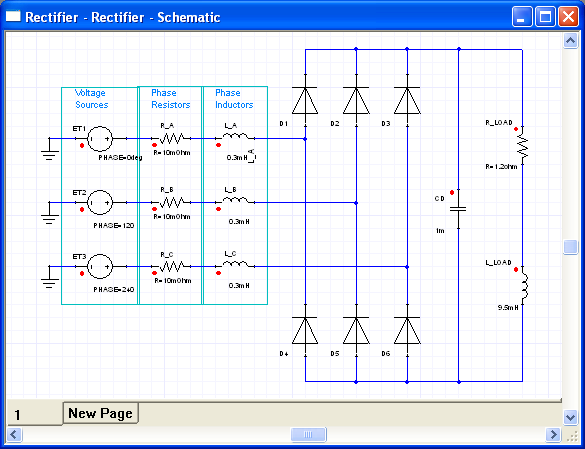Click the red probe dot at R_LOAD
585x449 pixels.
pos(516,129)
